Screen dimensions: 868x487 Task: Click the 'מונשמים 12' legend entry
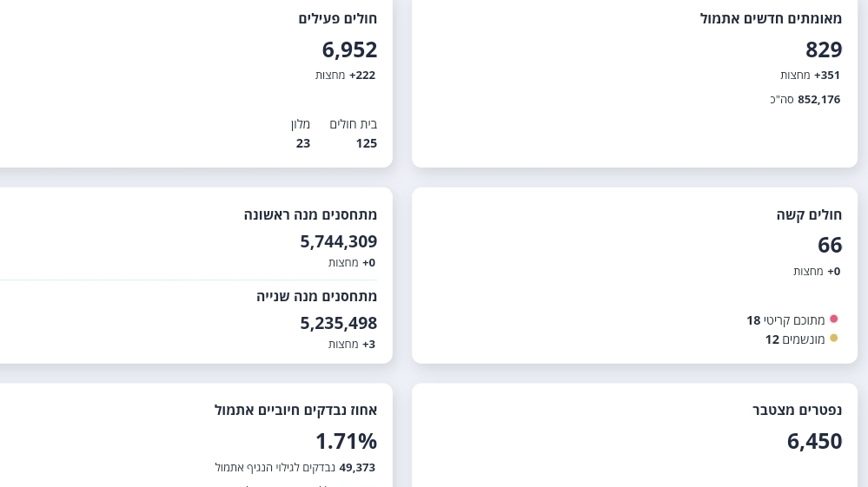tap(795, 339)
